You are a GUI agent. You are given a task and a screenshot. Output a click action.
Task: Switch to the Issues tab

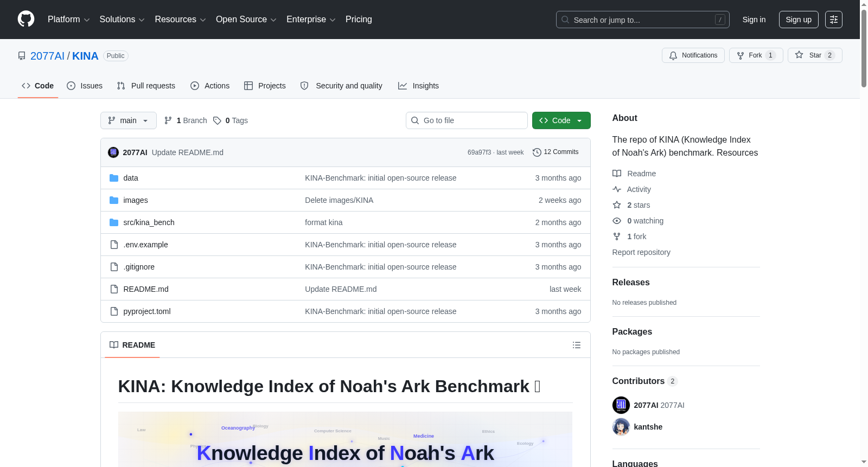click(x=85, y=86)
